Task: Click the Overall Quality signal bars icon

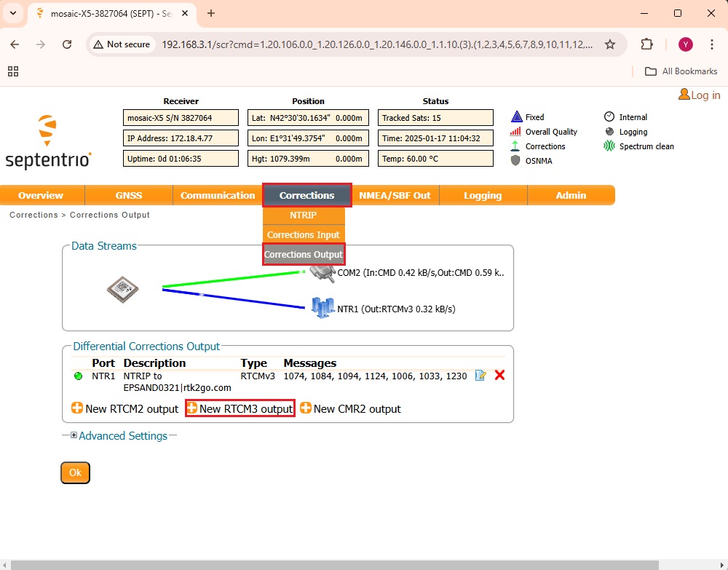Action: (515, 132)
